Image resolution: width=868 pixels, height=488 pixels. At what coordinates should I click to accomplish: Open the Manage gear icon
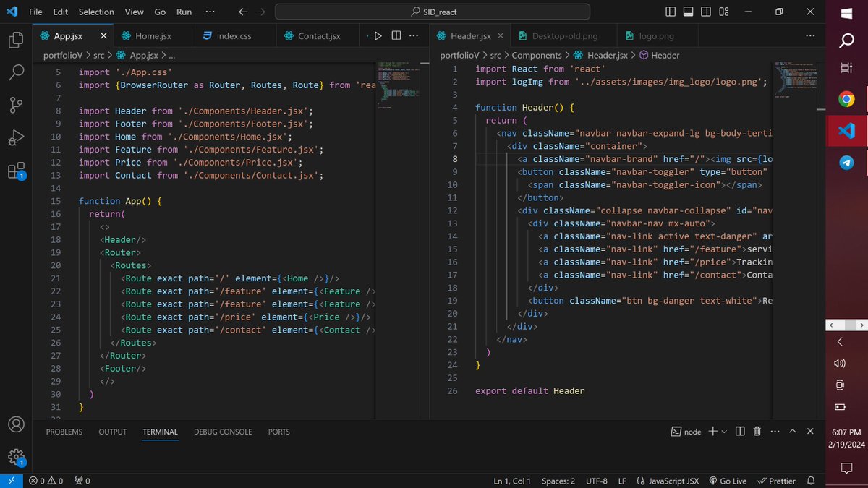coord(16,457)
